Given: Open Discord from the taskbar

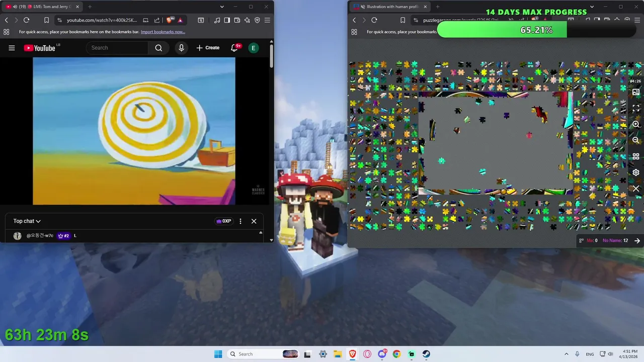Looking at the screenshot, I should (382, 354).
